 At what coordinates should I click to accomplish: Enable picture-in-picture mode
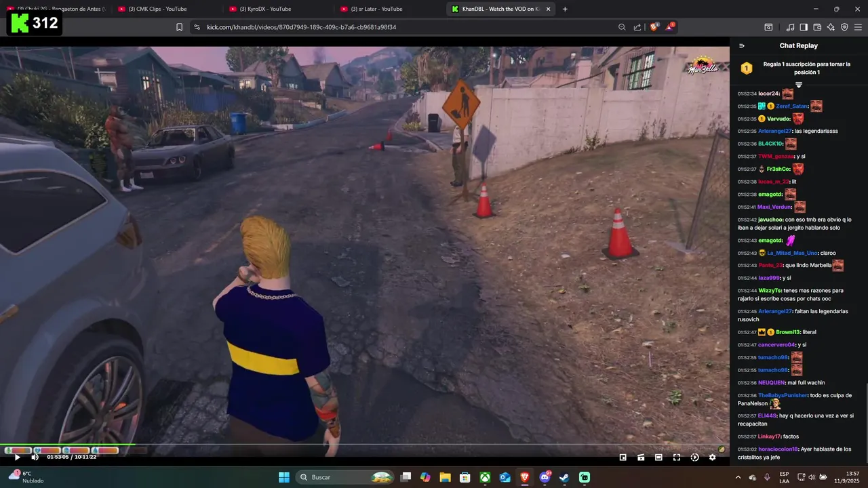pyautogui.click(x=623, y=457)
